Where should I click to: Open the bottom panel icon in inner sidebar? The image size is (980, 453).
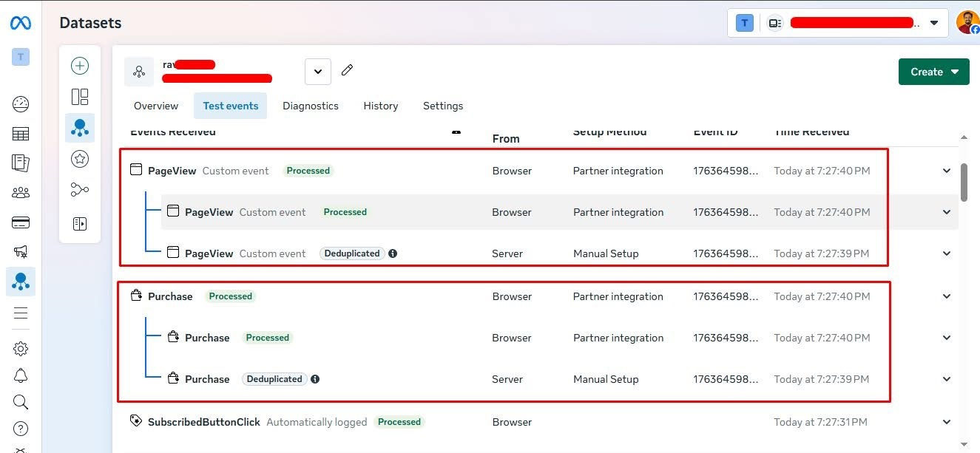80,224
